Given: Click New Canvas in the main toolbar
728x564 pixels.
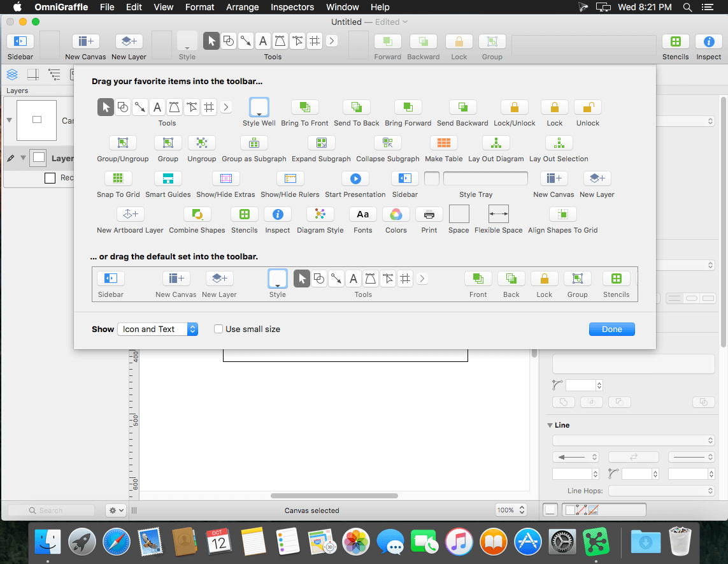Looking at the screenshot, I should (85, 41).
